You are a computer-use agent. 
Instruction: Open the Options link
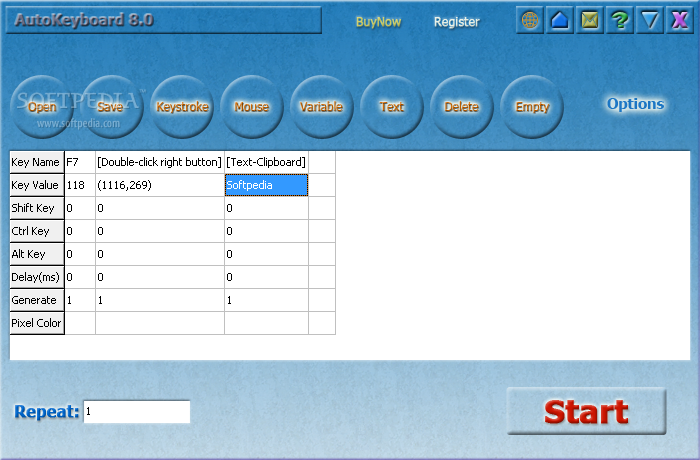tap(635, 104)
